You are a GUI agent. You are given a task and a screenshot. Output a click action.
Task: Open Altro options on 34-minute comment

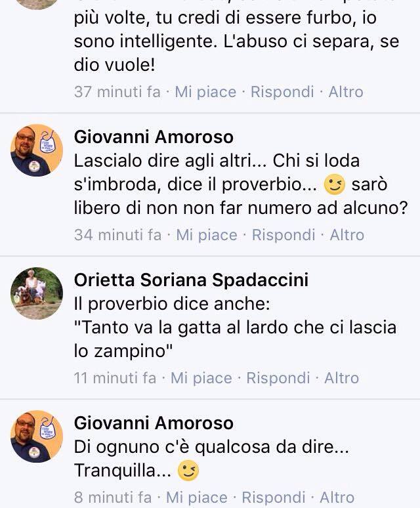click(x=346, y=235)
